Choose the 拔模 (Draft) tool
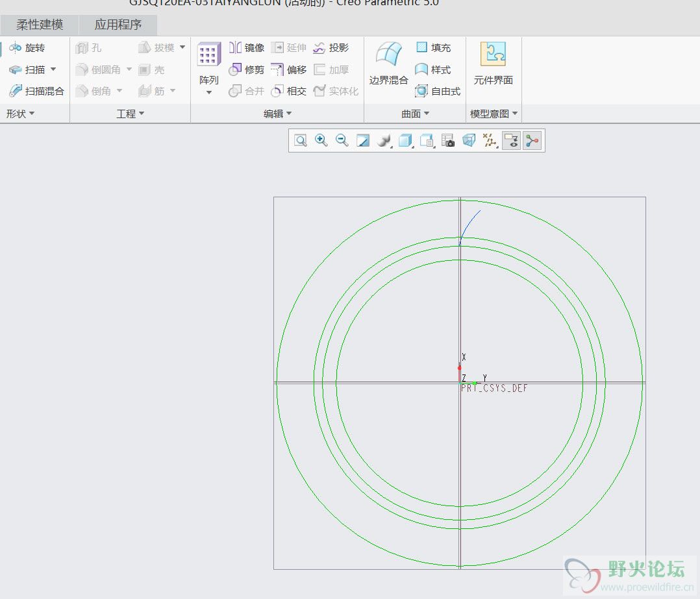The height and width of the screenshot is (599, 700). (x=156, y=48)
